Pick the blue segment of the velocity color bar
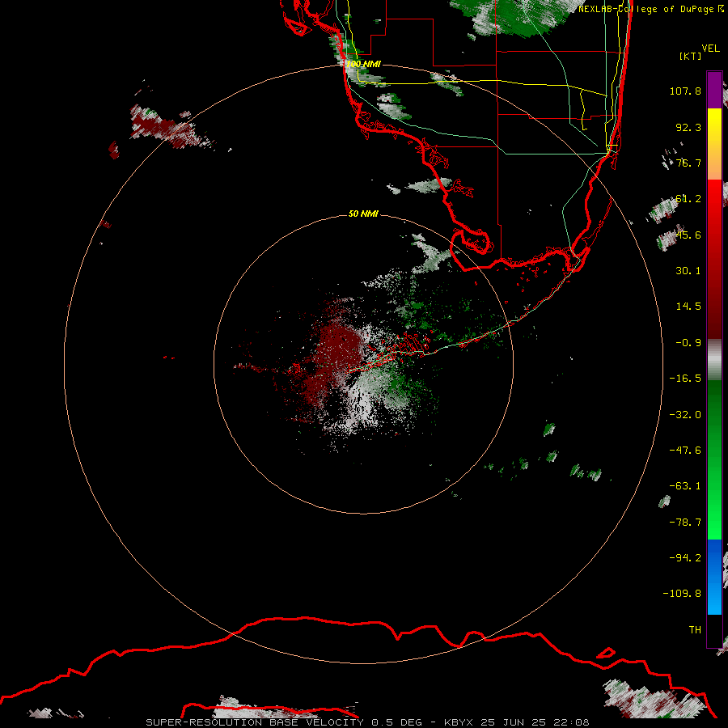Screen dimensions: 728x728 click(714, 577)
